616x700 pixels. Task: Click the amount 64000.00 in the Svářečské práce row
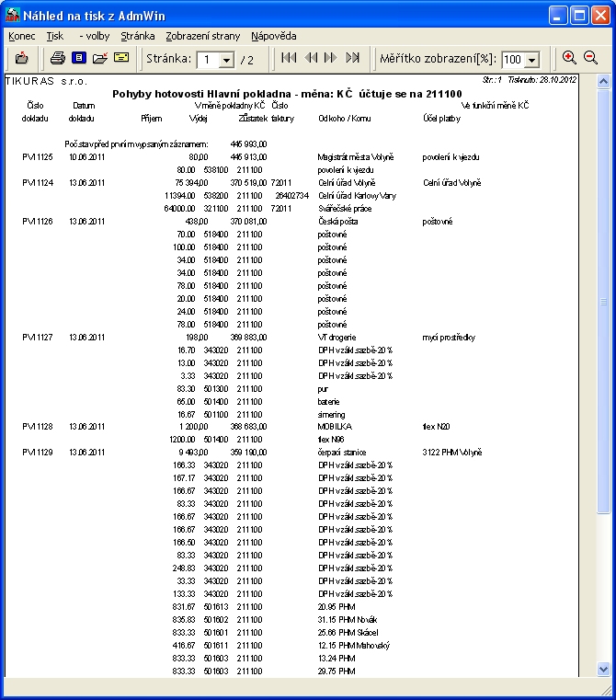[x=179, y=209]
